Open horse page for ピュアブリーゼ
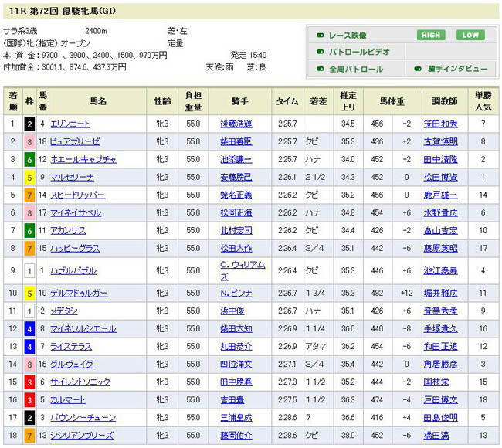Image resolution: width=502 pixels, height=448 pixels. point(75,141)
